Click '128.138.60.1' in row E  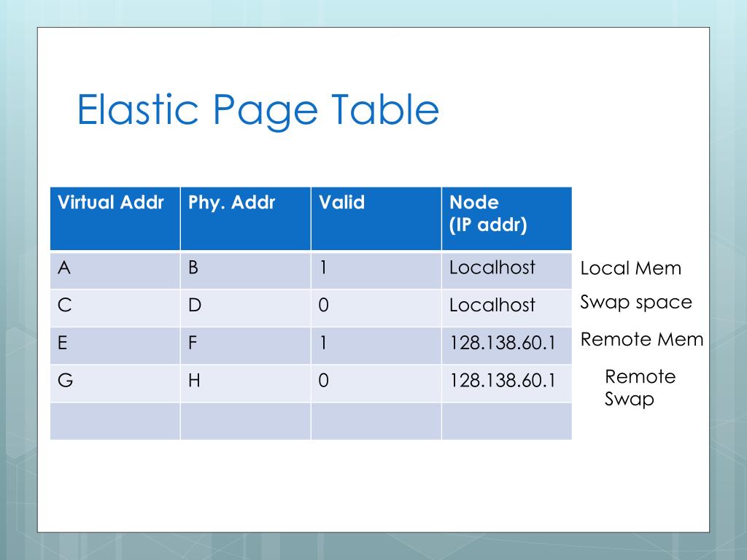coord(503,343)
